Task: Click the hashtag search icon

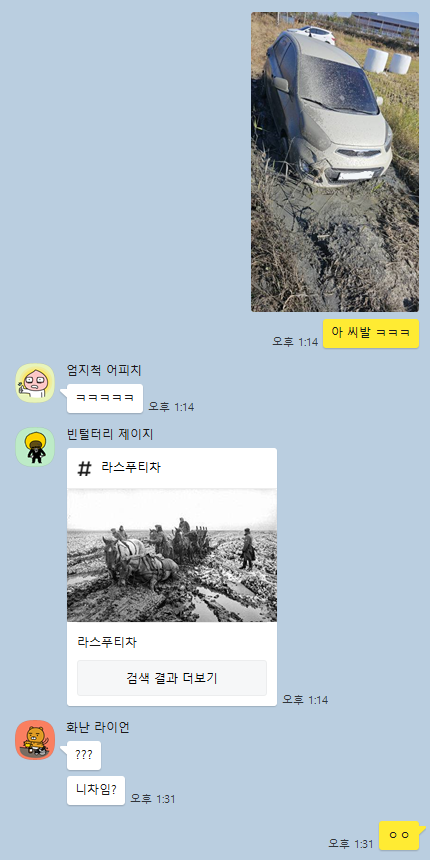Action: tap(84, 468)
